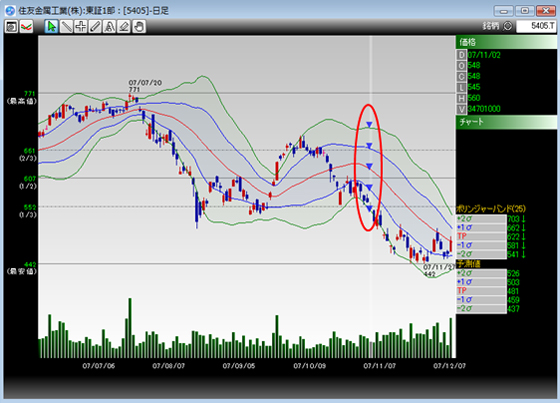
Task: Click the 5405.T ticker code field
Action: pyautogui.click(x=536, y=26)
